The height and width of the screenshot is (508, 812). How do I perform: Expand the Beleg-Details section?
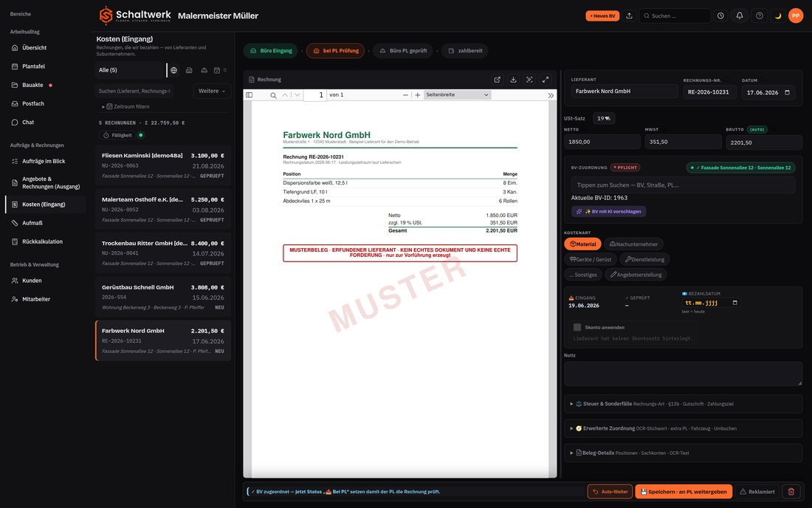(683, 453)
